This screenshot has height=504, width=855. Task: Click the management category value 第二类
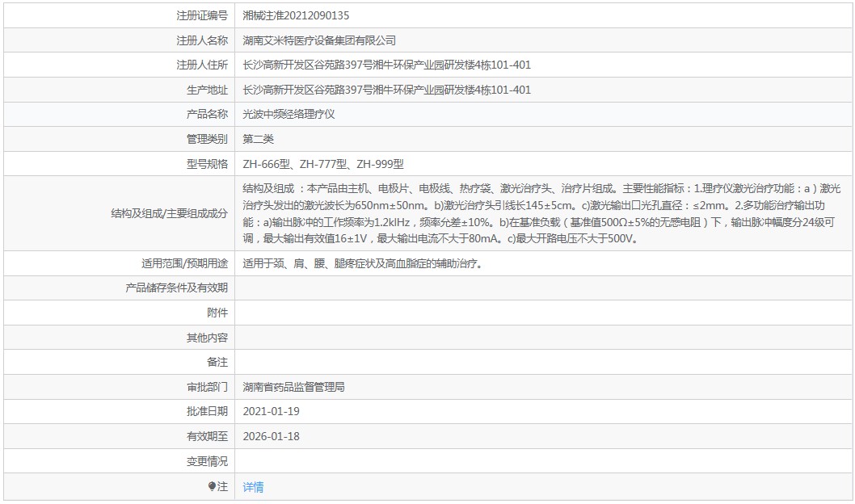tap(258, 139)
